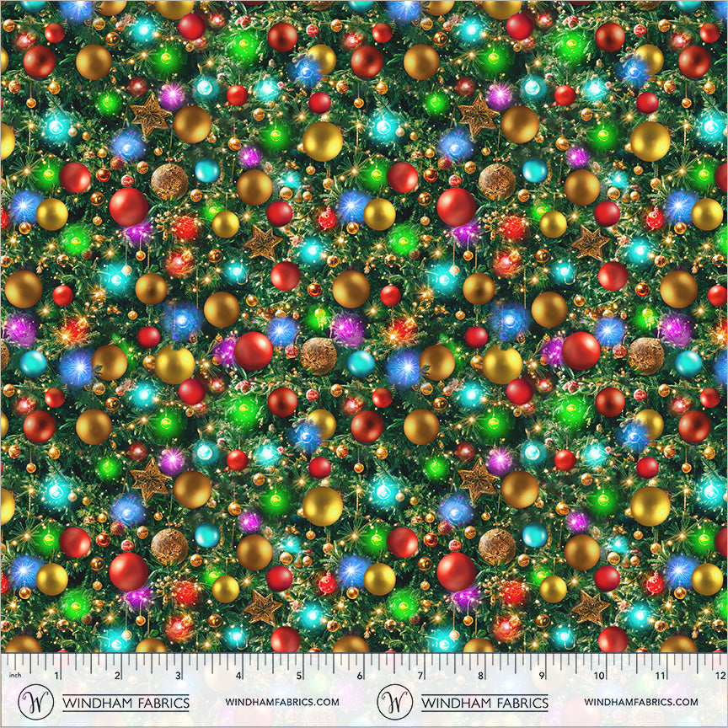Select the 2 inch ruler mark
728x728 pixels.
117,676
